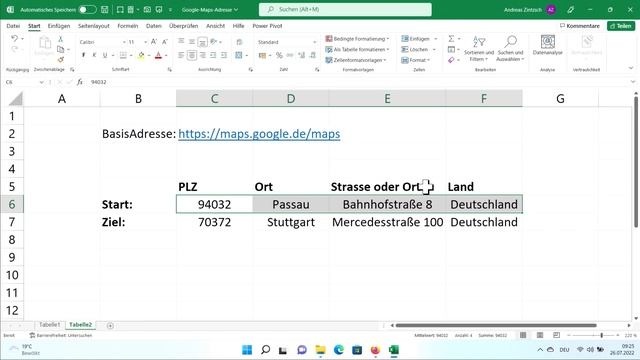Open the Calibri font name dropdown

(x=124, y=42)
